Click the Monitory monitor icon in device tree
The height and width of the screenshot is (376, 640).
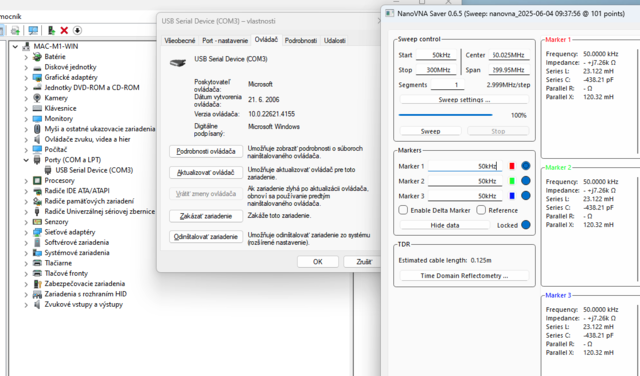[37, 119]
